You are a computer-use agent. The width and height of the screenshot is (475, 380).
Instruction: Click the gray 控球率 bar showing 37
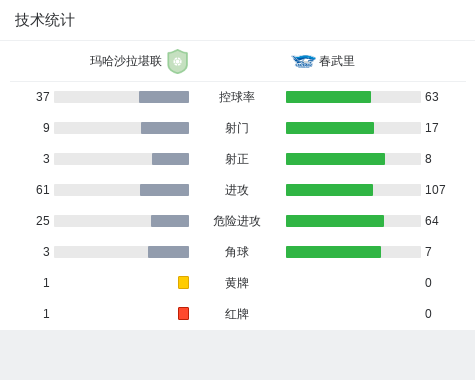(164, 97)
